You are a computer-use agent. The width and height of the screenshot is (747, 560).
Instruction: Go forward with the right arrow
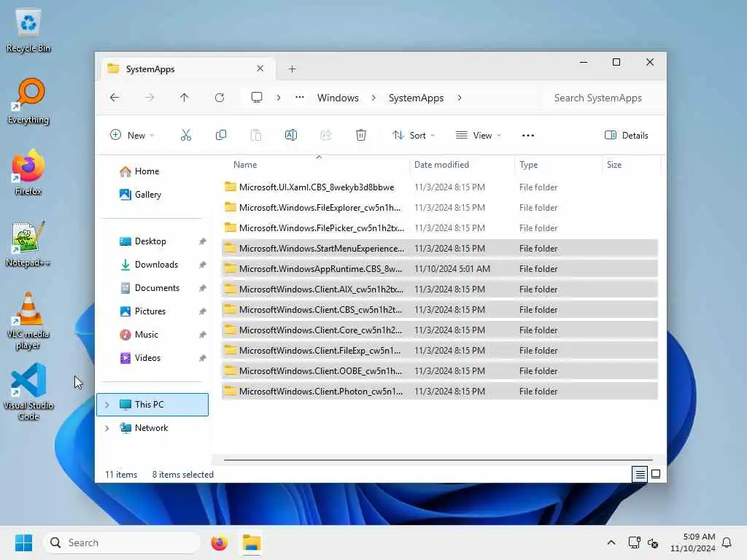coord(150,98)
